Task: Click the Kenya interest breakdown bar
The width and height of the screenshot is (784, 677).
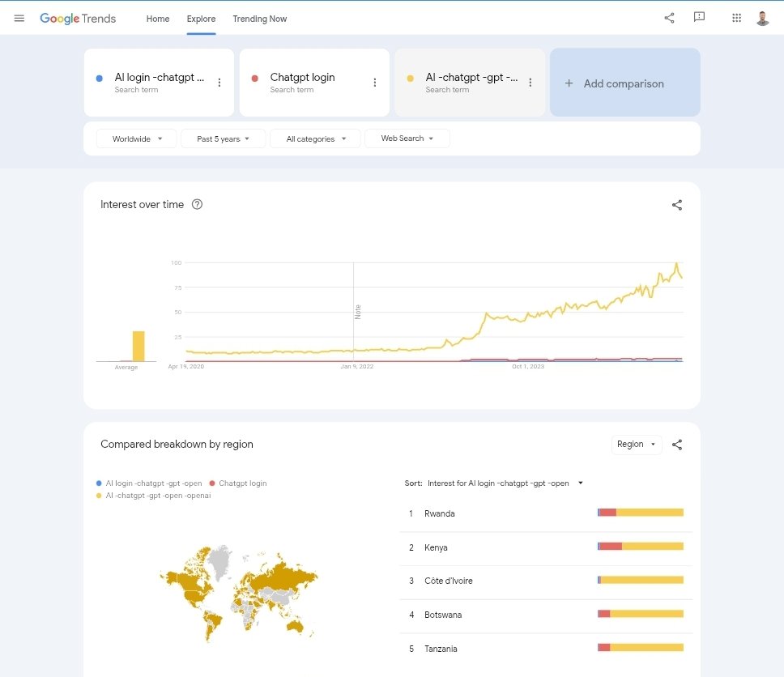Action: tap(641, 546)
